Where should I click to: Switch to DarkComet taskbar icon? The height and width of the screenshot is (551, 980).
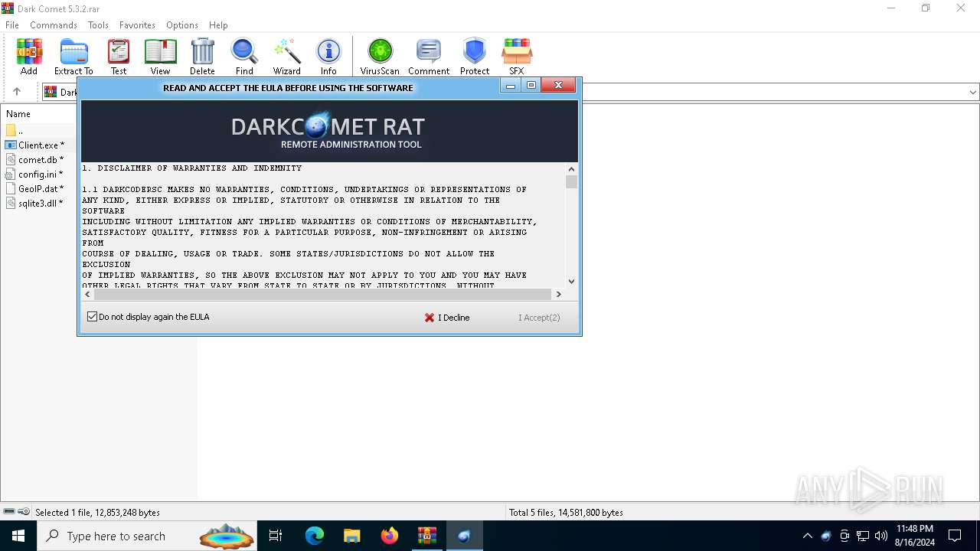coord(464,536)
